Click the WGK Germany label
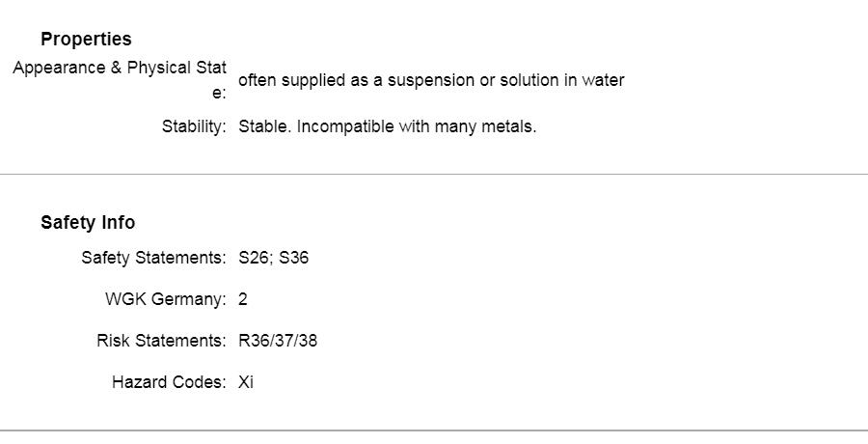The width and height of the screenshot is (868, 444). [x=166, y=299]
